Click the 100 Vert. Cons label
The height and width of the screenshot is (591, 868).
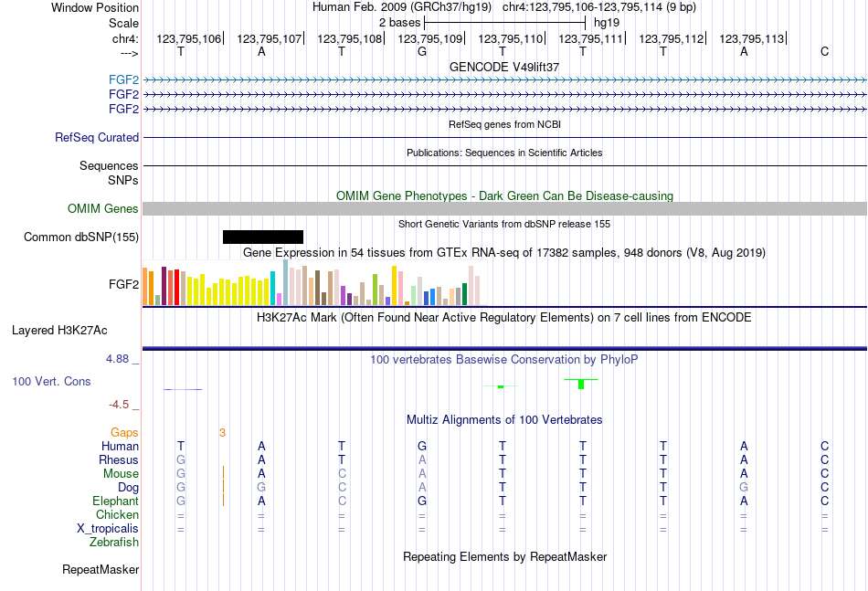(x=51, y=381)
